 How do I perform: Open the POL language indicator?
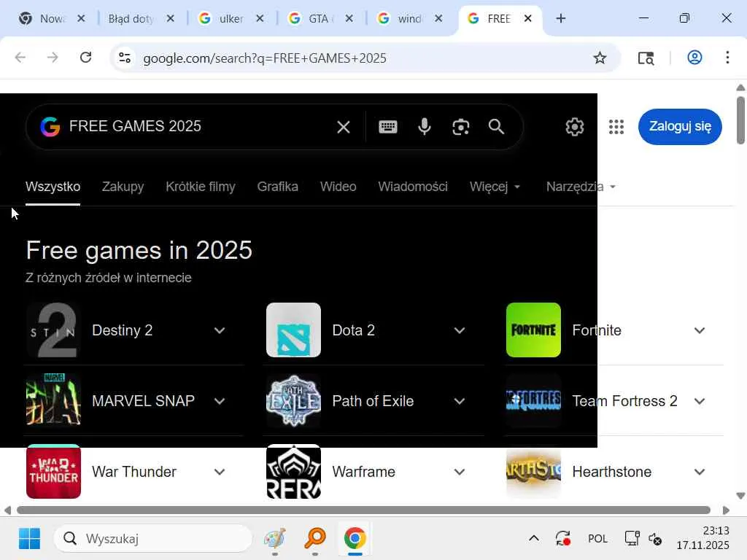coord(597,539)
